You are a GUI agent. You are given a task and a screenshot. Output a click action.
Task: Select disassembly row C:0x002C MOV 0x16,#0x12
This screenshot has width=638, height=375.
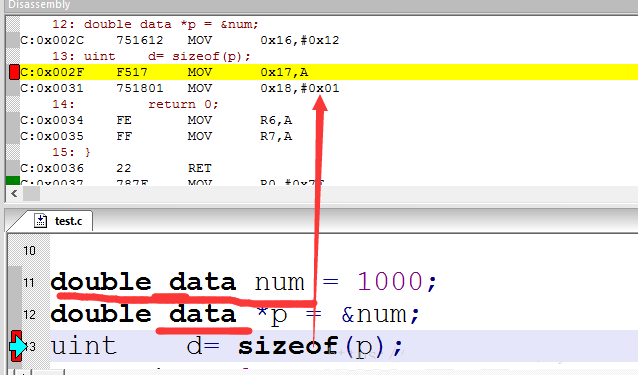pyautogui.click(x=179, y=40)
